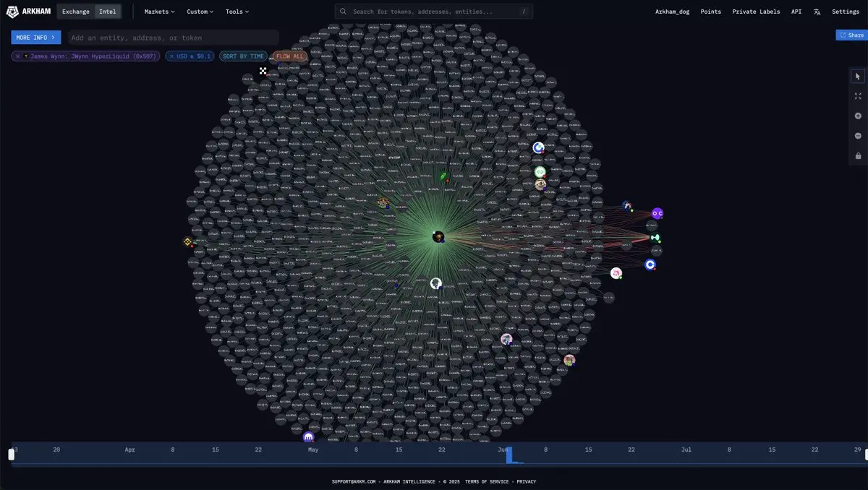Click the slash shortcut hint in search bar
This screenshot has width=868, height=490.
[x=524, y=12]
